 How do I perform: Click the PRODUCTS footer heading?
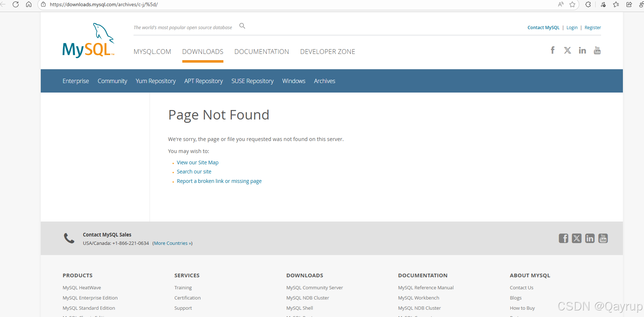pos(77,275)
